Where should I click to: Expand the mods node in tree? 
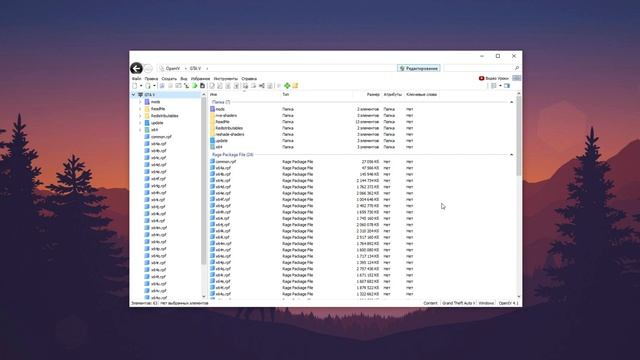pos(140,102)
